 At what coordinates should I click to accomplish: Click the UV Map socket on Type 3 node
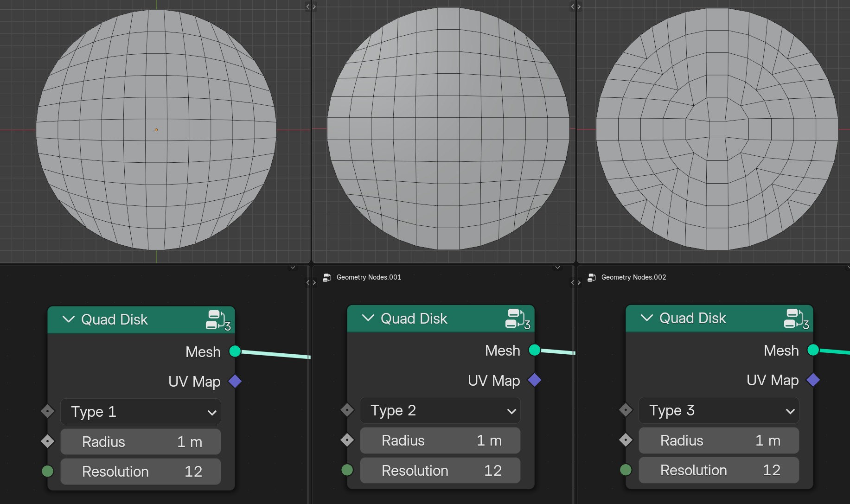(x=813, y=380)
